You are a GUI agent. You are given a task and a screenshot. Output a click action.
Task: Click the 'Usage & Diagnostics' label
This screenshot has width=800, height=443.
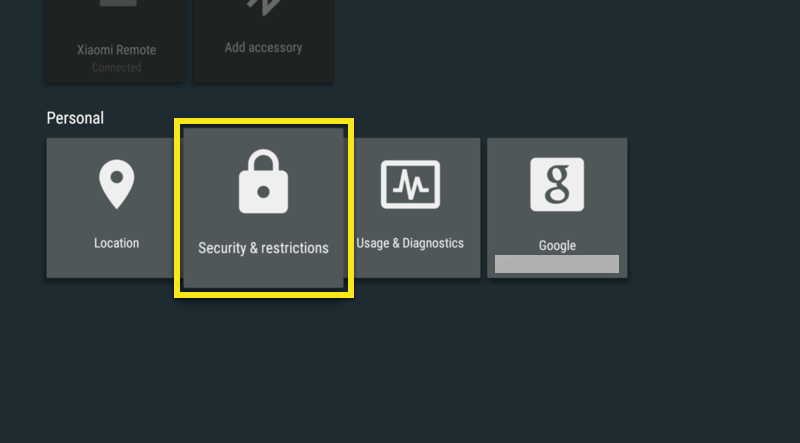[410, 243]
